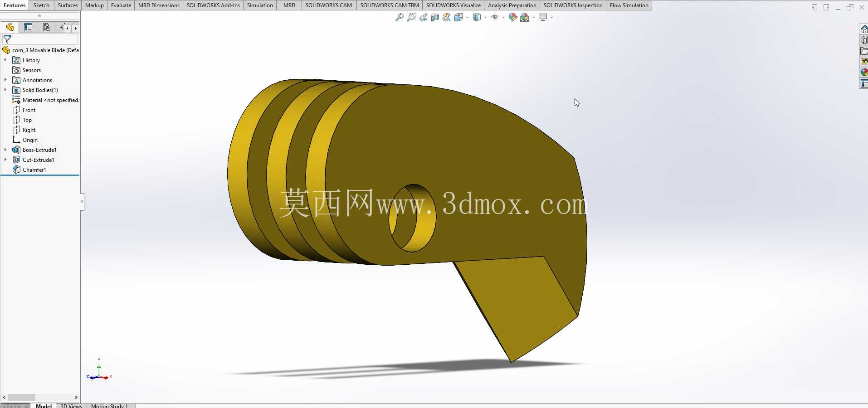Click the View Settings monitor icon

(x=543, y=17)
